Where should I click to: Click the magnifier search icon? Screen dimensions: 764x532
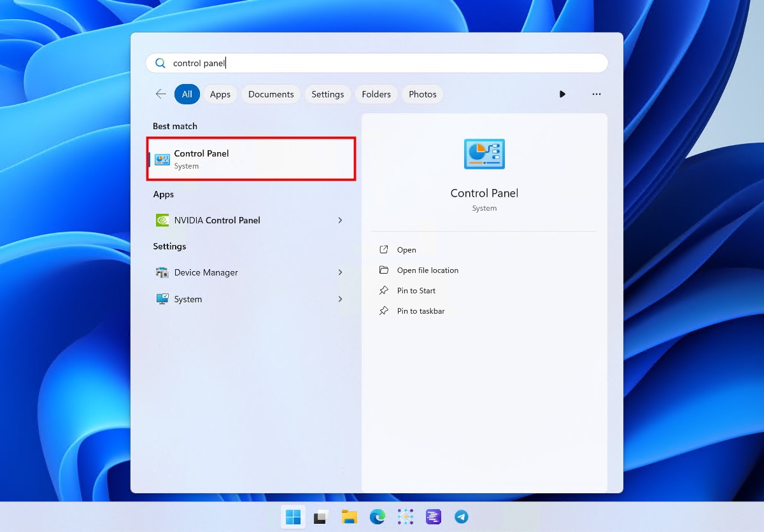(x=160, y=63)
